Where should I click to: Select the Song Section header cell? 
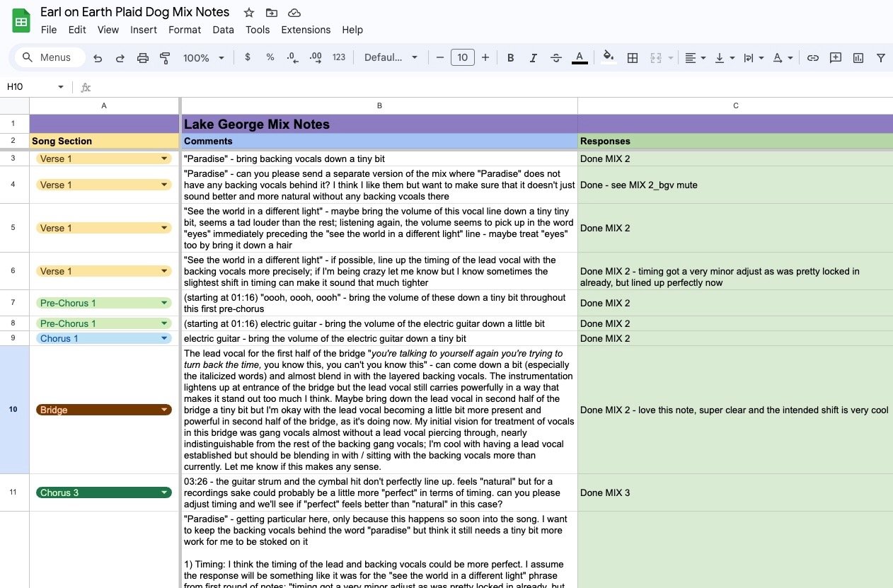[x=104, y=141]
